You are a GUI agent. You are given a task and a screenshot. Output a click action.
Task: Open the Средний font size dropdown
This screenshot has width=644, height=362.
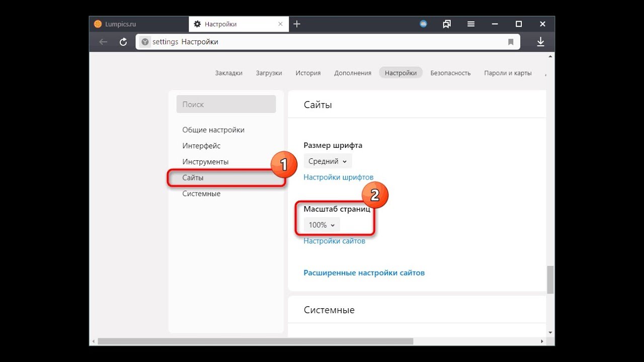point(328,161)
